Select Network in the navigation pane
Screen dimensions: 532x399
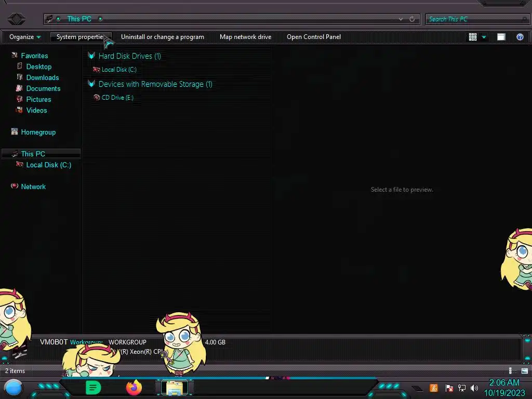pyautogui.click(x=33, y=187)
